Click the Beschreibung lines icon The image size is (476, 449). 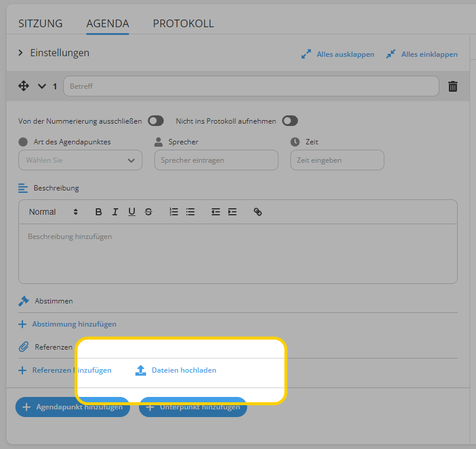tap(23, 188)
